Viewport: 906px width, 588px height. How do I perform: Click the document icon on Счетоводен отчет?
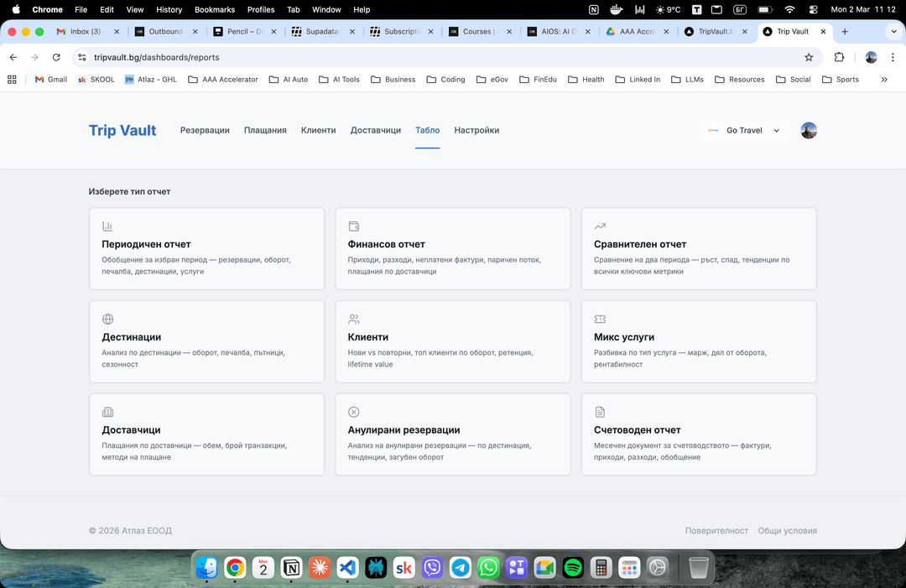[600, 412]
